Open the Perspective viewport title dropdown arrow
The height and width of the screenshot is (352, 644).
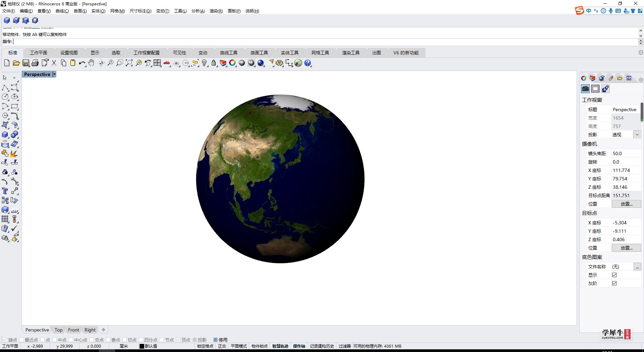click(x=54, y=74)
